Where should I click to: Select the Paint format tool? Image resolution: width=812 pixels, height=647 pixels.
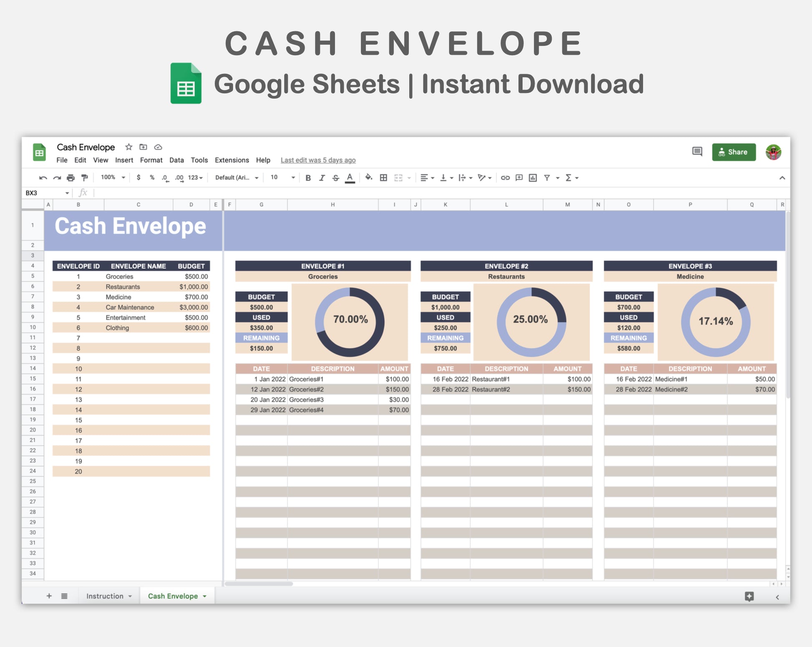coord(85,178)
